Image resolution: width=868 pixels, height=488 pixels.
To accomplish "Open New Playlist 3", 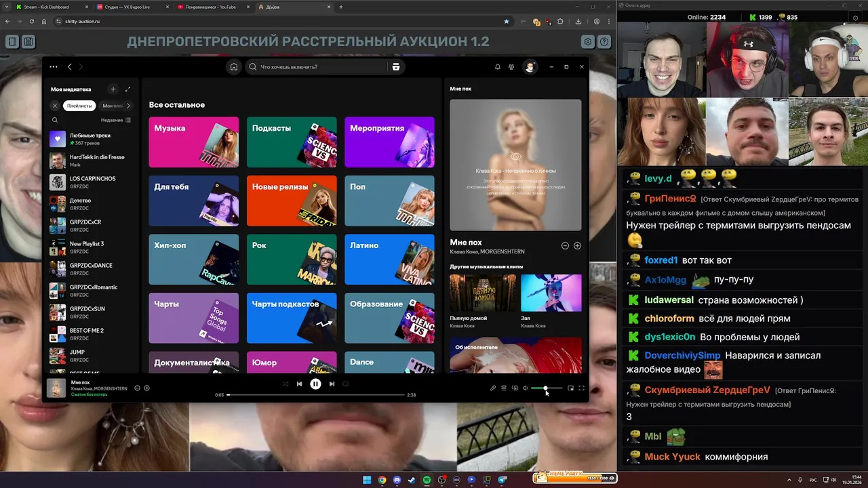I will [91, 247].
